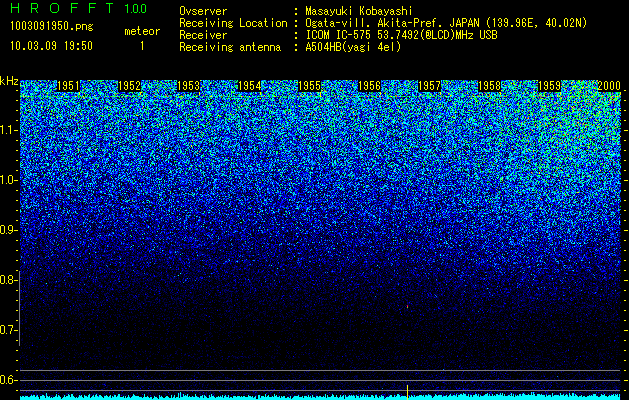
Task: Click the 1952 time label
Action: (x=129, y=86)
